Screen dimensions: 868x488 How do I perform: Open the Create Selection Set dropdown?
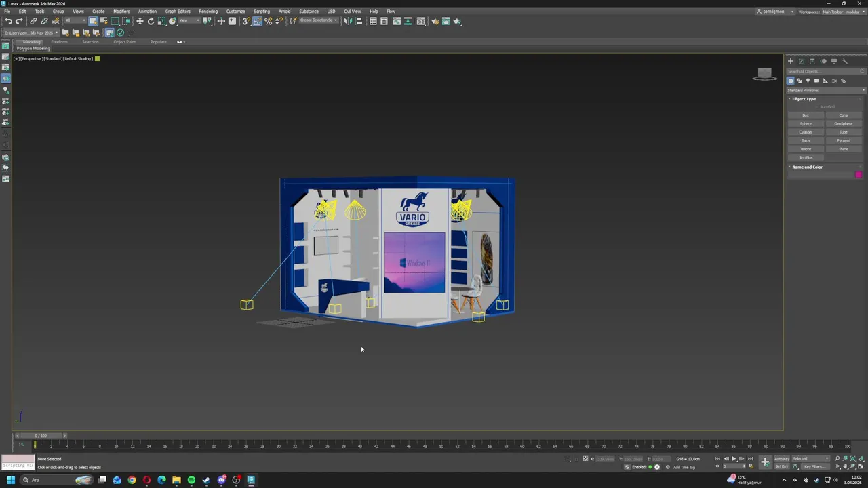(319, 20)
